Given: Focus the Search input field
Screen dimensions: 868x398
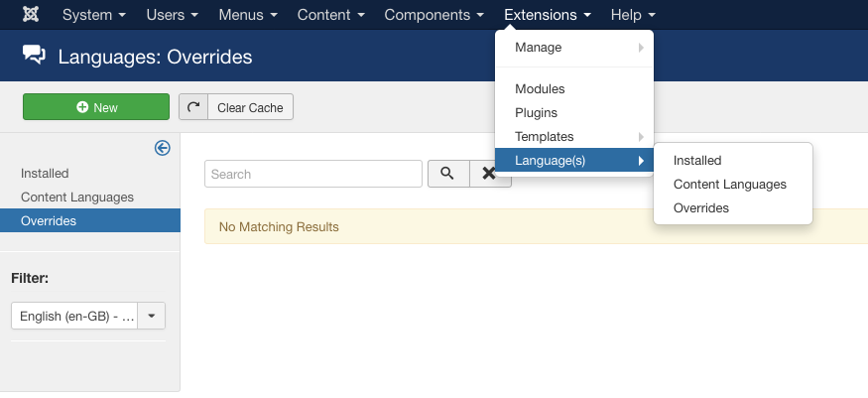Looking at the screenshot, I should 313,174.
